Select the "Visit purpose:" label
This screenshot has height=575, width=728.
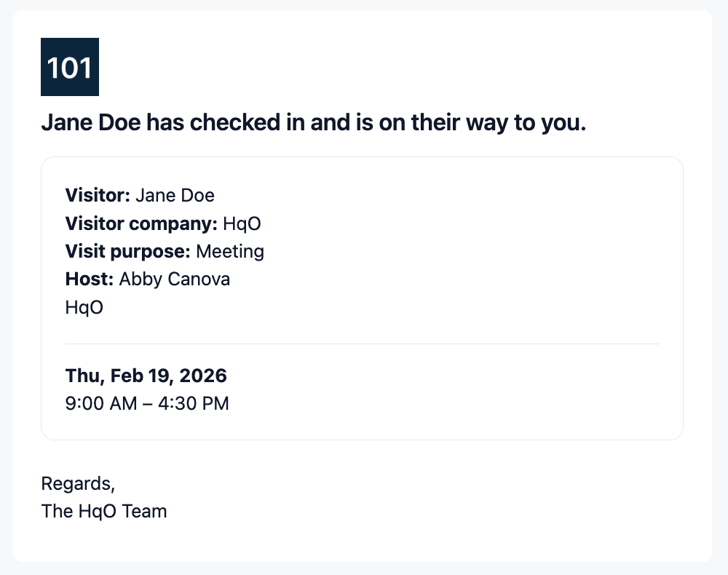click(x=128, y=252)
